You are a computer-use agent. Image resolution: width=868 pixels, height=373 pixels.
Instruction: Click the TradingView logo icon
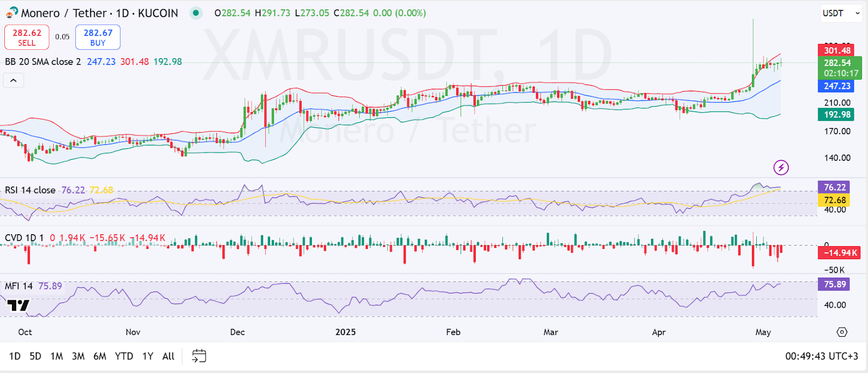[x=18, y=305]
